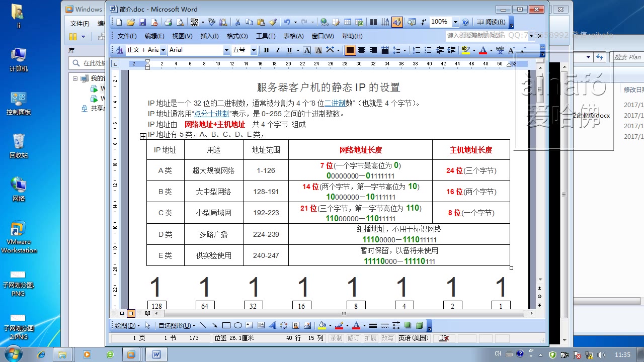This screenshot has width=644, height=362.
Task: Toggle italic formatting
Action: (277, 50)
